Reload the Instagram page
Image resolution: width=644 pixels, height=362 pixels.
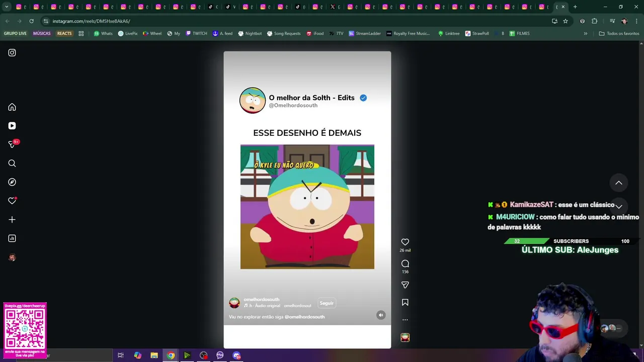[x=31, y=21]
